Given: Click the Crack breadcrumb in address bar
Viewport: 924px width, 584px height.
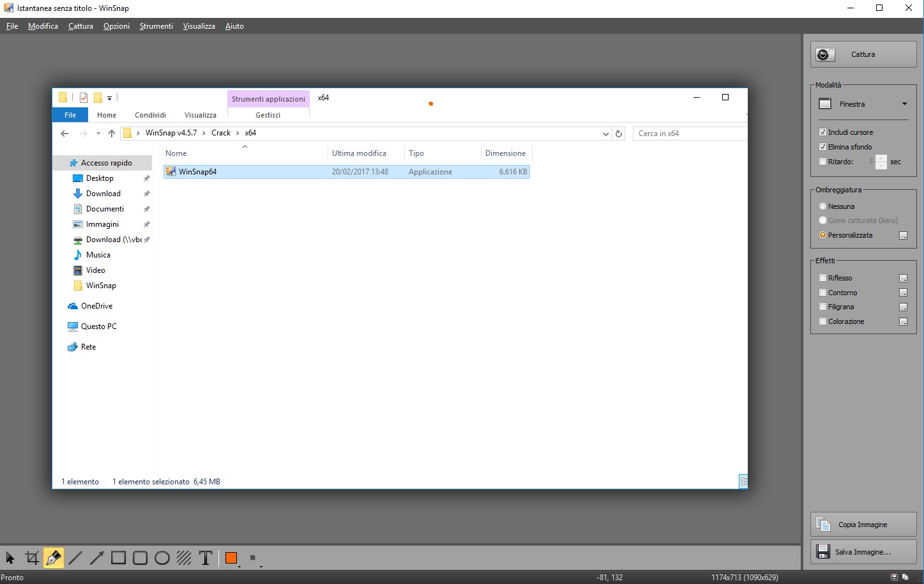Looking at the screenshot, I should [221, 133].
